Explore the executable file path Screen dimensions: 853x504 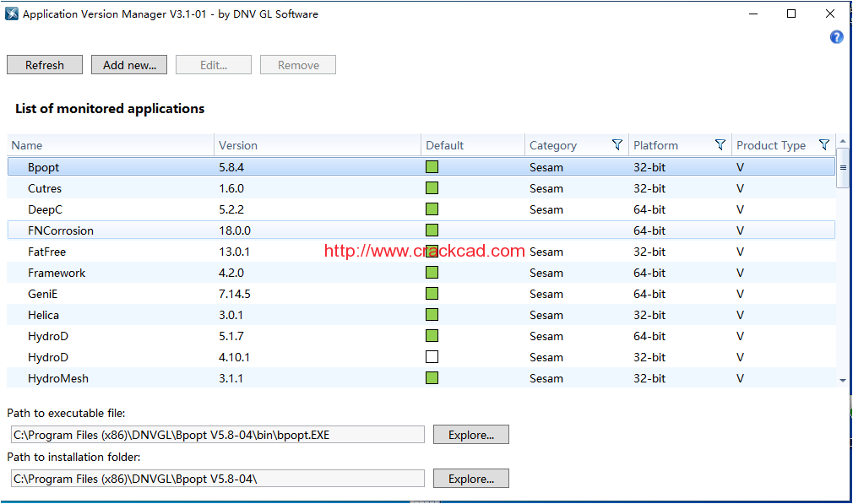[x=471, y=435]
